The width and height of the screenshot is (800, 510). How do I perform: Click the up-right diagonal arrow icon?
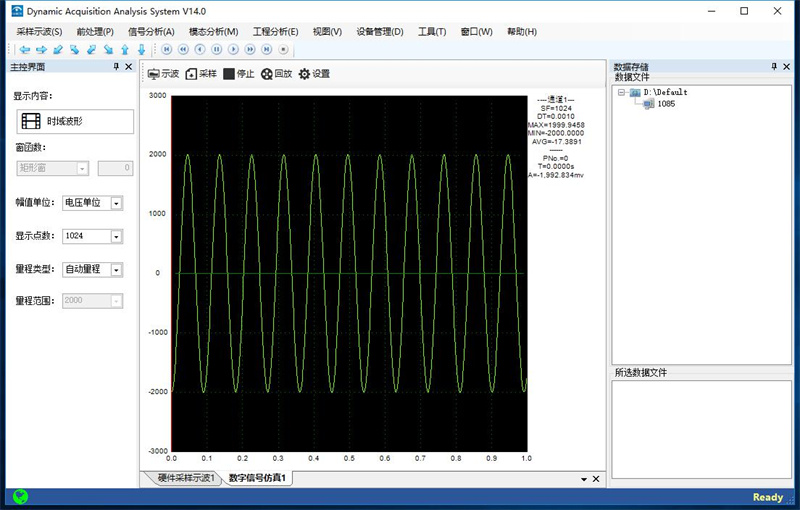91,49
